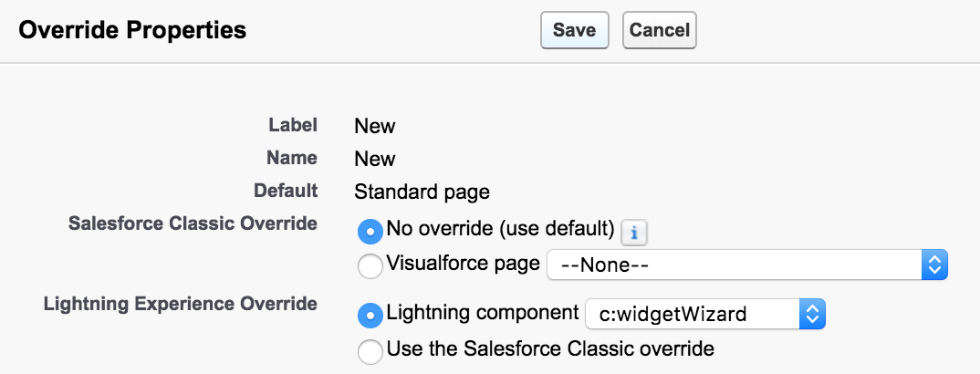Click the Save button
Viewport: 980px width, 374px height.
click(x=574, y=30)
